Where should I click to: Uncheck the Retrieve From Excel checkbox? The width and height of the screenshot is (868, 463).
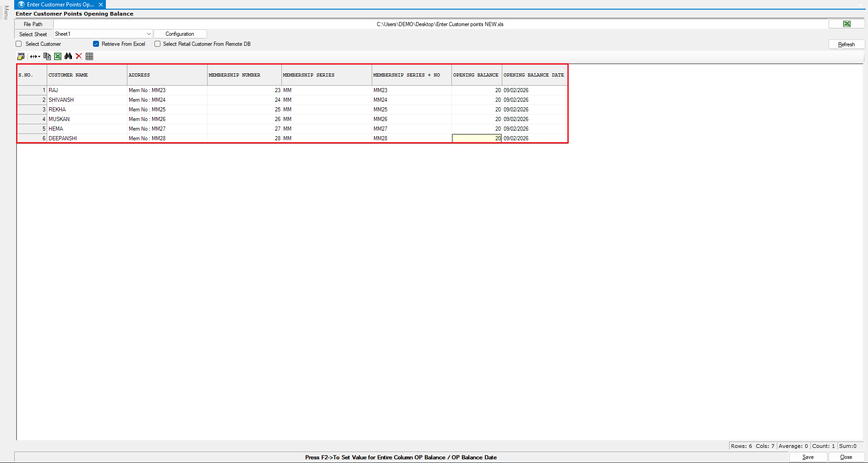(x=96, y=44)
